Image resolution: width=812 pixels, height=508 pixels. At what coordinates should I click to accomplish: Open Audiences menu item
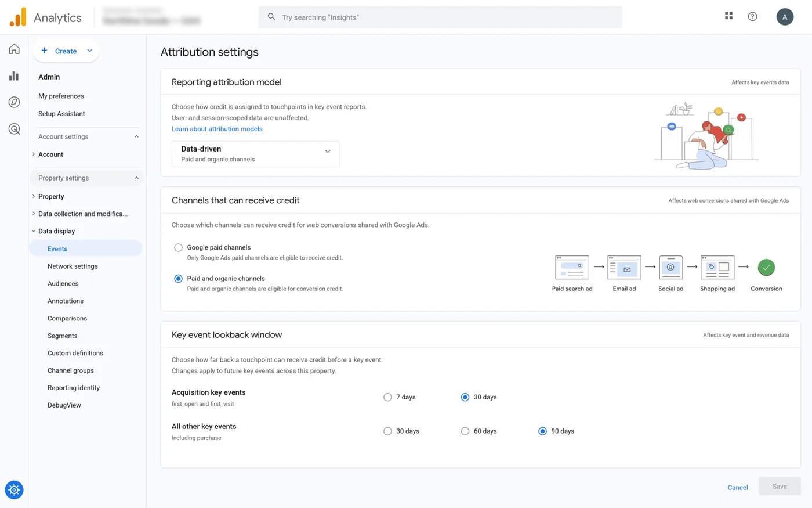tap(63, 284)
